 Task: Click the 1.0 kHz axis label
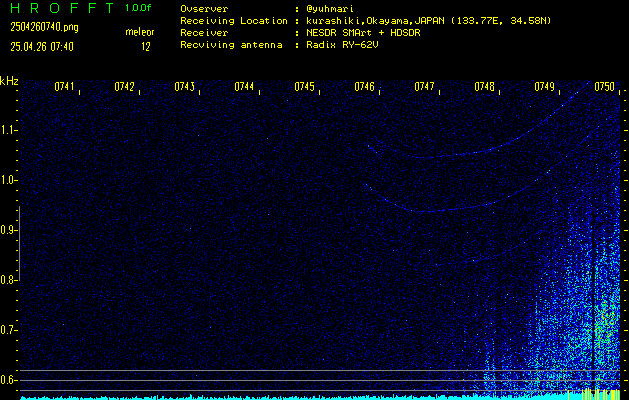click(x=7, y=180)
